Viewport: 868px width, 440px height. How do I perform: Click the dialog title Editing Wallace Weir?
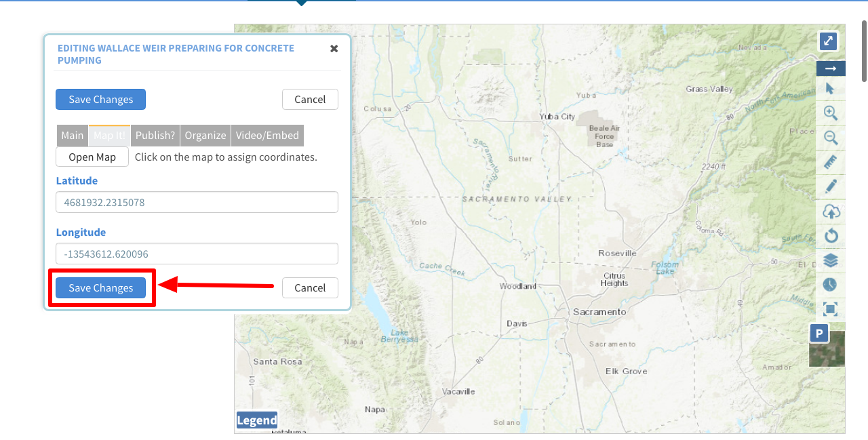pyautogui.click(x=176, y=54)
